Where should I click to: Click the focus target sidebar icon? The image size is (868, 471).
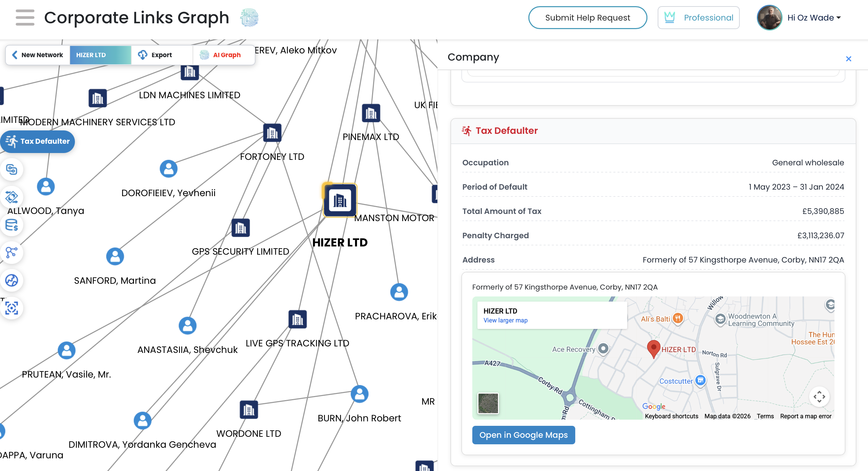pyautogui.click(x=12, y=308)
